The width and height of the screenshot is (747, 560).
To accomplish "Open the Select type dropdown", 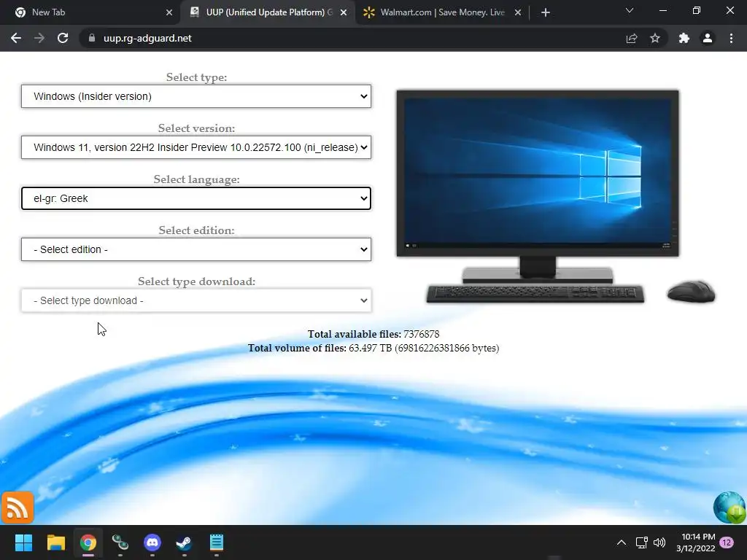I will [196, 96].
